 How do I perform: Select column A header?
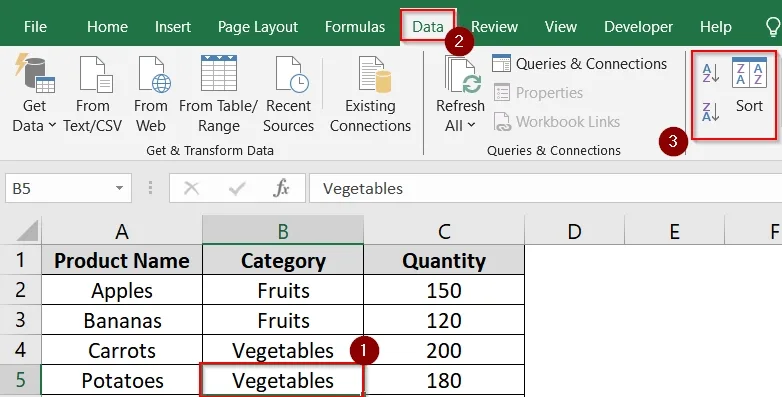click(x=122, y=231)
